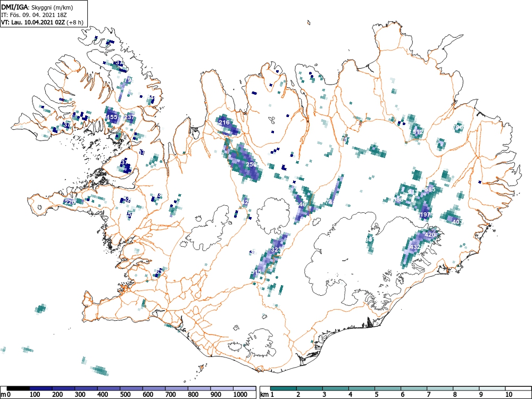Click the map visibility value '585'
The height and width of the screenshot is (399, 532).
point(430,189)
